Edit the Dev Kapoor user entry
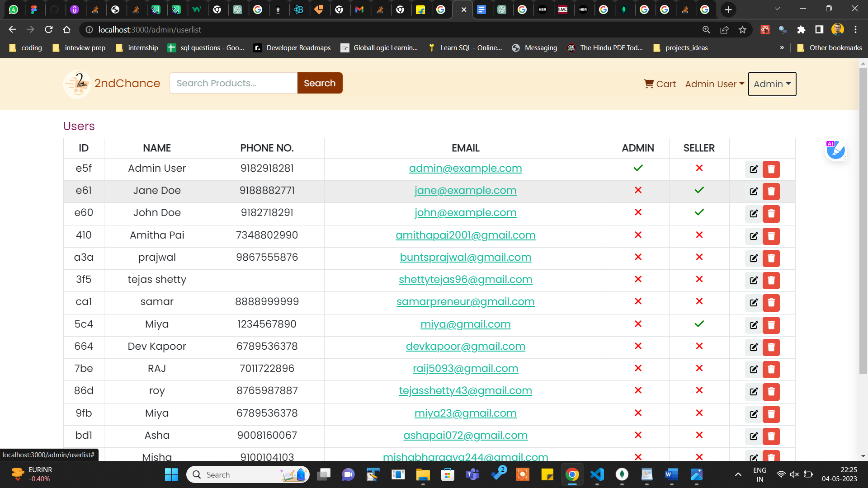Screen dimensions: 868x488 click(x=753, y=347)
